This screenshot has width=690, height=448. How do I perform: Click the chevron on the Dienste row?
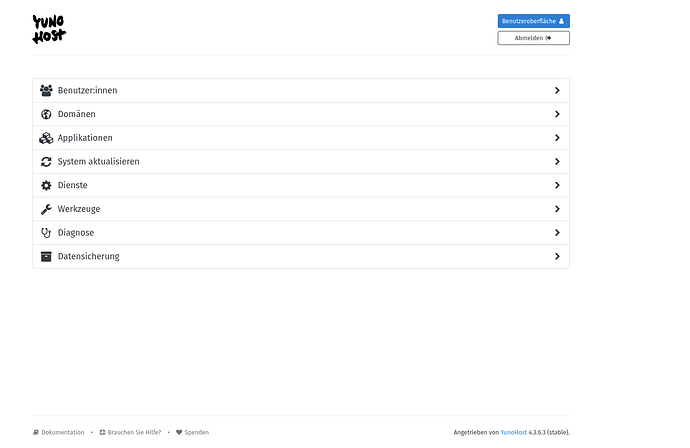coord(557,185)
